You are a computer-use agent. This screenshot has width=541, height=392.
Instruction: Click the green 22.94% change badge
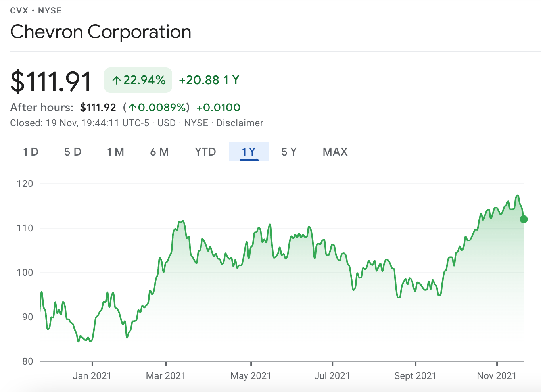[x=138, y=80]
